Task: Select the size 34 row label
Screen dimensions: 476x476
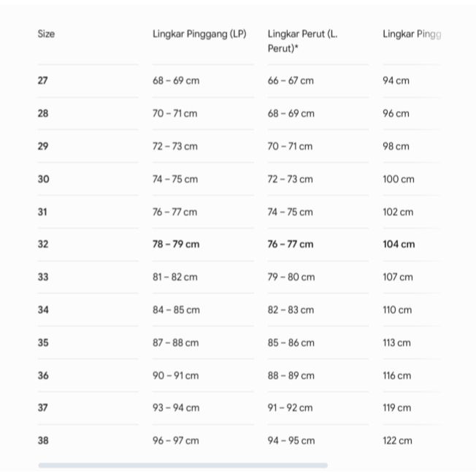Action: (43, 310)
